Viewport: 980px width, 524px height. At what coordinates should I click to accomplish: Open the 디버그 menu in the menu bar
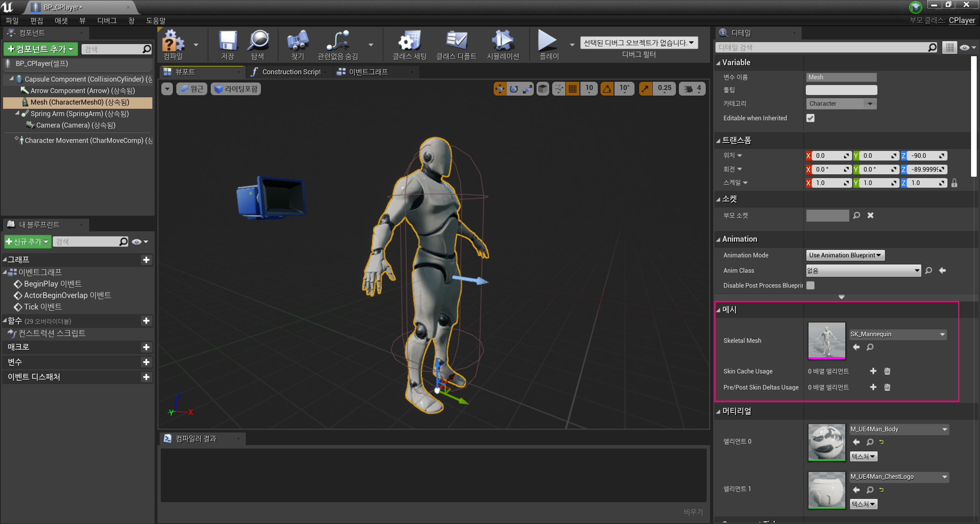click(106, 21)
